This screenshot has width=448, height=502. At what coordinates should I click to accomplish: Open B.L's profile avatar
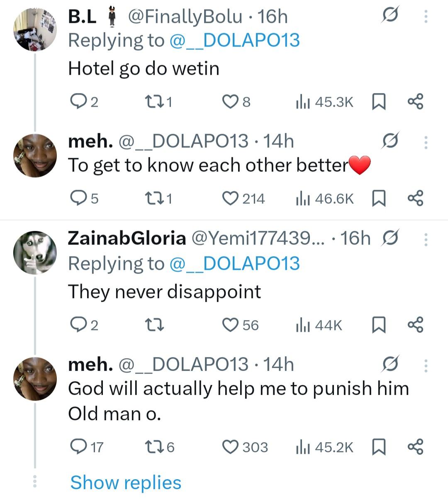pyautogui.click(x=35, y=30)
